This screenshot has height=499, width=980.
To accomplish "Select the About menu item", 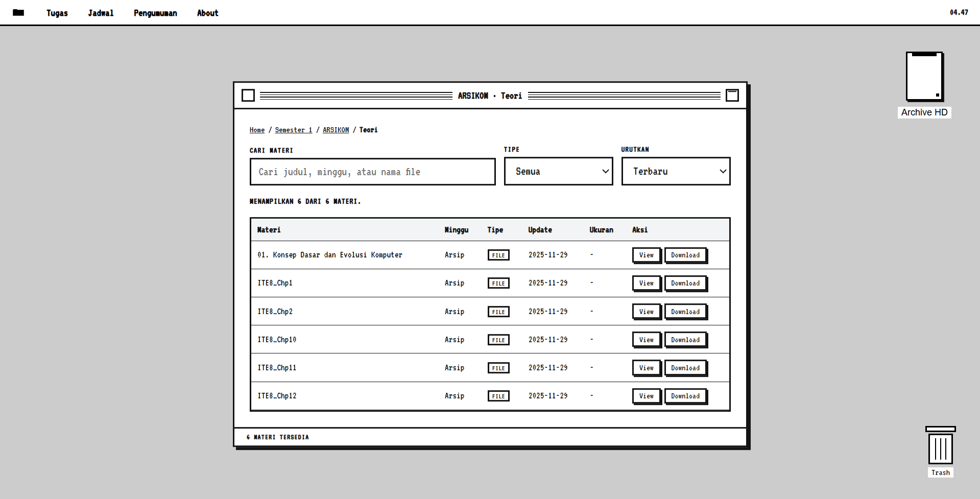I will click(x=207, y=13).
